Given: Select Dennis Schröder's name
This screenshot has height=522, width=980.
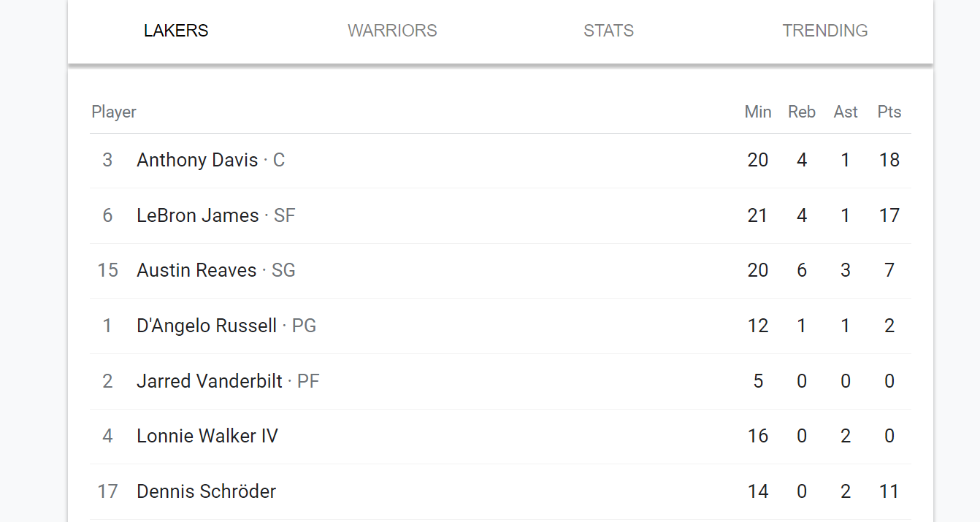Looking at the screenshot, I should [x=206, y=491].
